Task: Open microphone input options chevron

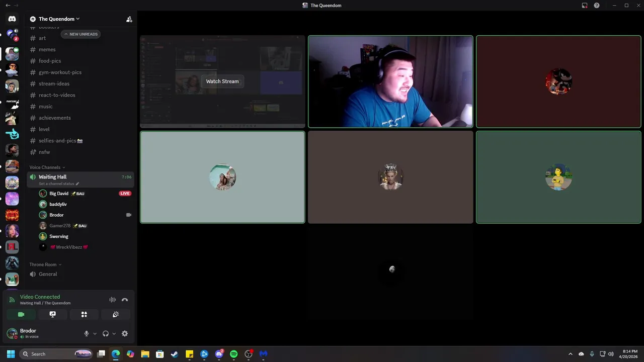Action: pos(95,333)
